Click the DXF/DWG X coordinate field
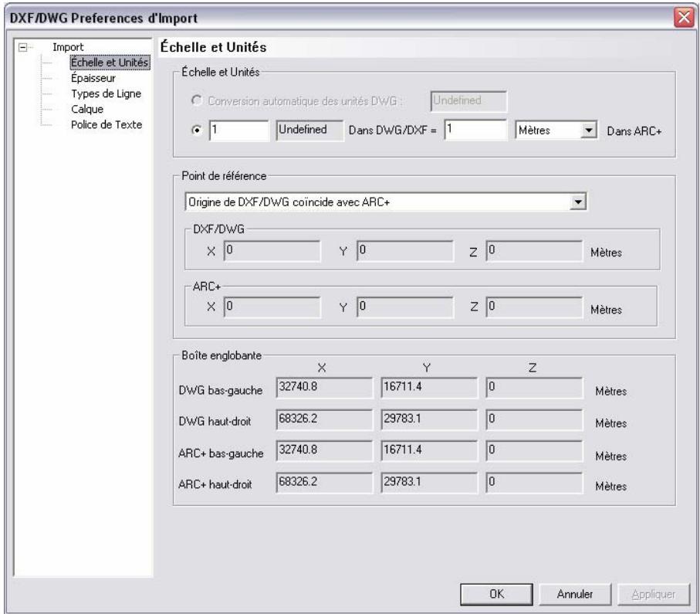 (272, 251)
